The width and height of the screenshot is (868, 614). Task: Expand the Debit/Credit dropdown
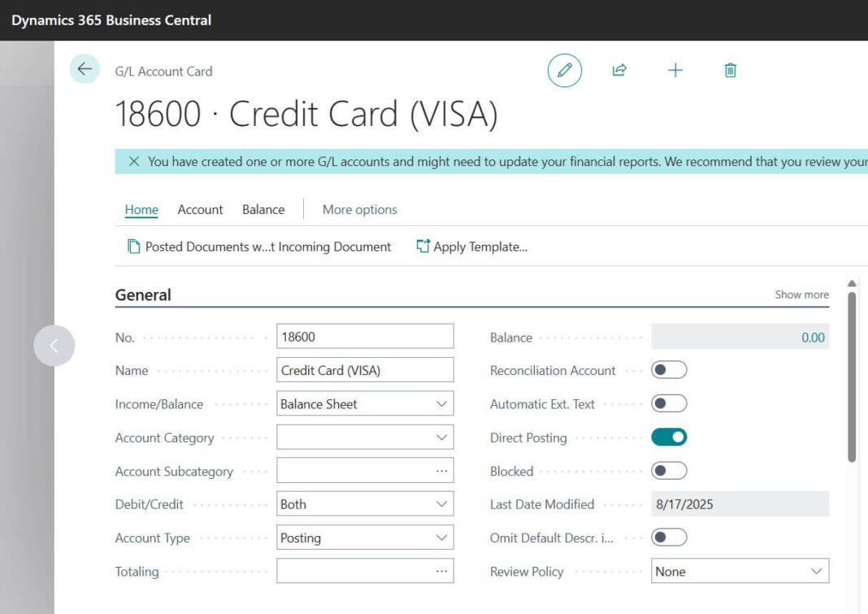click(x=441, y=503)
